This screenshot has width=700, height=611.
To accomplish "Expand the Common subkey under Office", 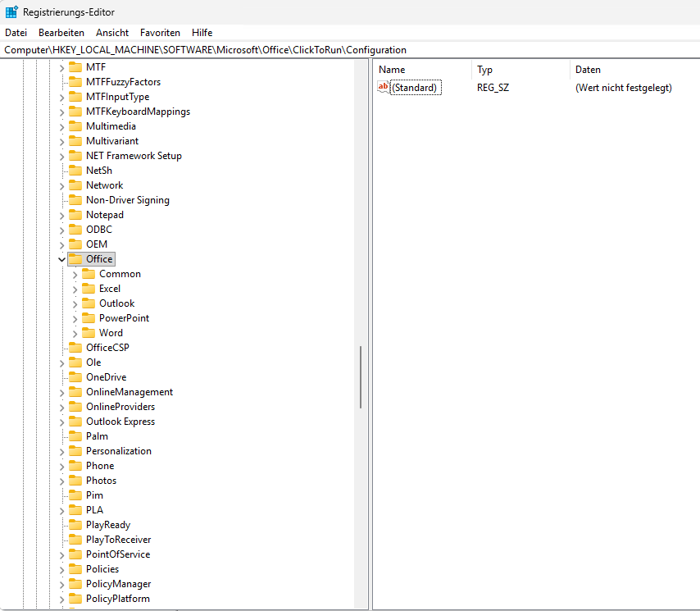I will pos(75,274).
